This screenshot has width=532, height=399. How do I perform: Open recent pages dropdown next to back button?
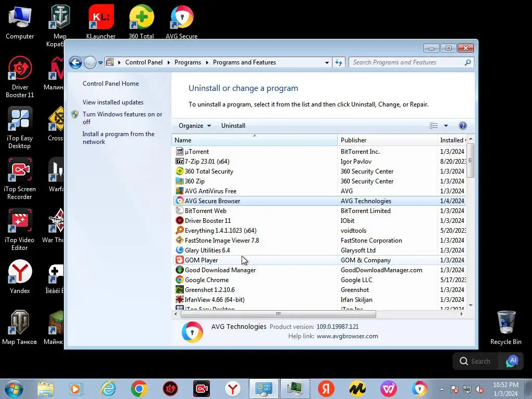pyautogui.click(x=100, y=63)
